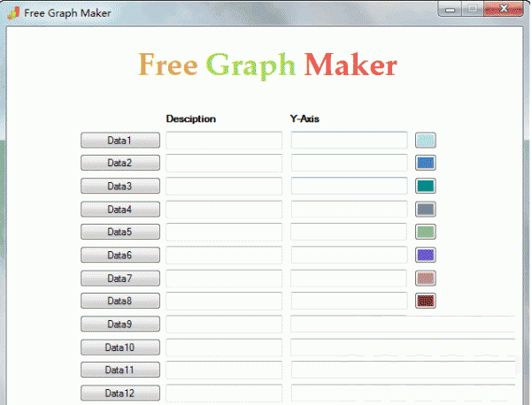Click the Description field for Data5
The height and width of the screenshot is (405, 532).
tap(224, 232)
